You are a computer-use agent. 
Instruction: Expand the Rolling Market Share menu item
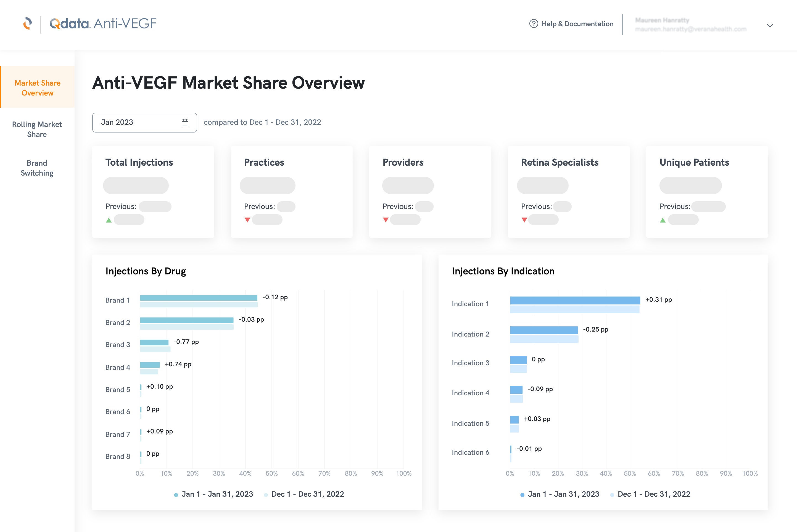pos(37,129)
